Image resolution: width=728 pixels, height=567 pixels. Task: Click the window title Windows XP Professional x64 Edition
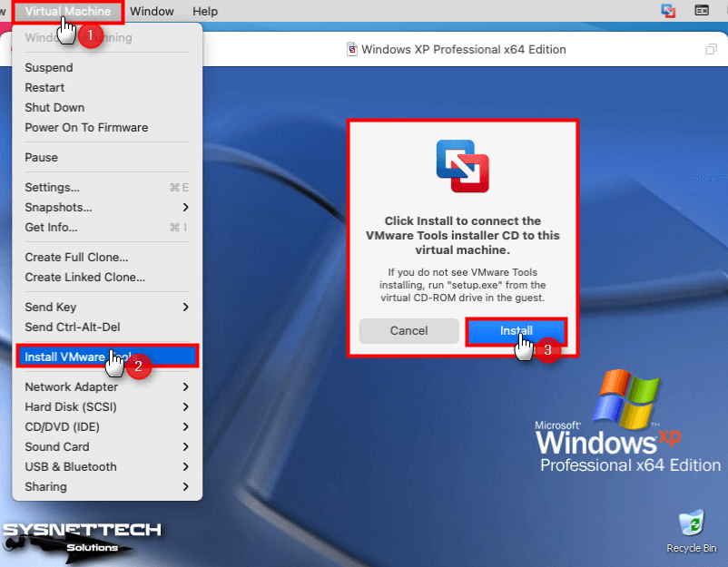click(463, 49)
